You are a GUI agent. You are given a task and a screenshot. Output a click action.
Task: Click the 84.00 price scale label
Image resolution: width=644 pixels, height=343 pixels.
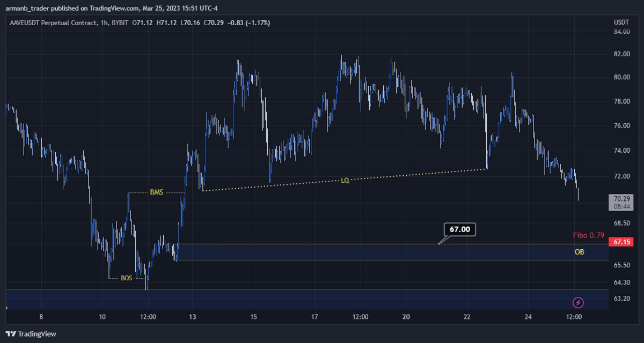pos(621,32)
